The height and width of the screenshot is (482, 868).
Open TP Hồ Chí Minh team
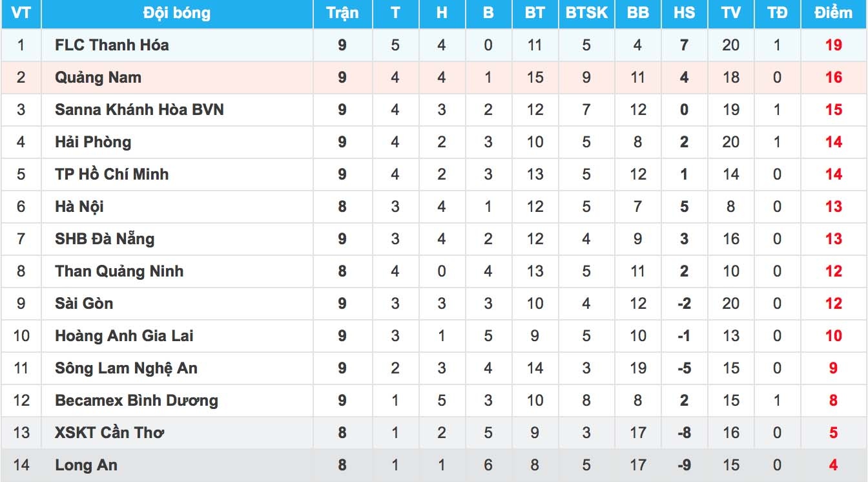tap(111, 174)
